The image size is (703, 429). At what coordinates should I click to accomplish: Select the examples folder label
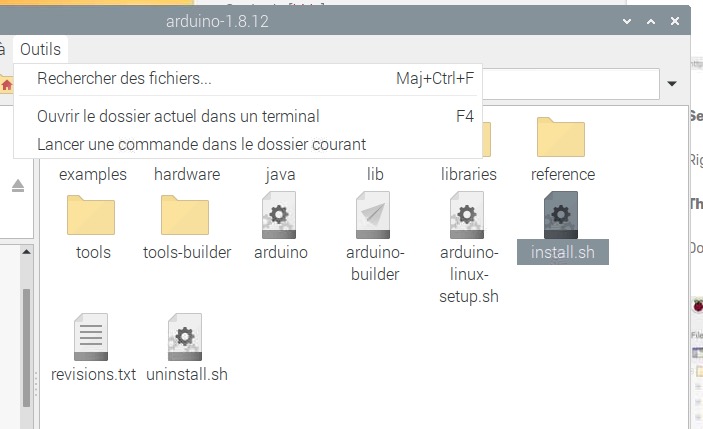click(x=93, y=174)
